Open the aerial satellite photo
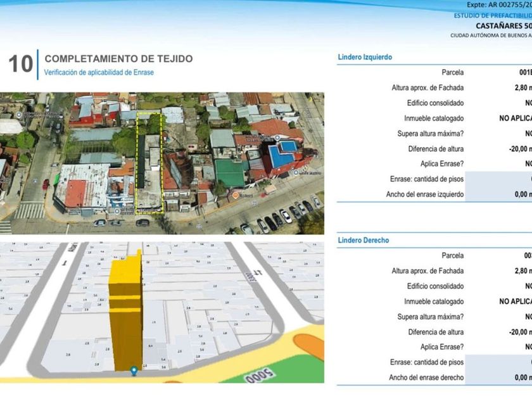Viewport: 532px width, 399px height. pos(162,163)
